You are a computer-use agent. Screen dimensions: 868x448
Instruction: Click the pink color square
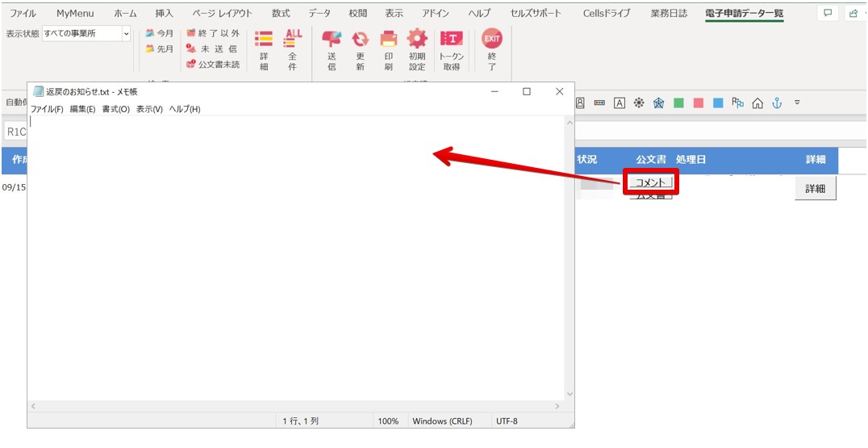[x=699, y=103]
